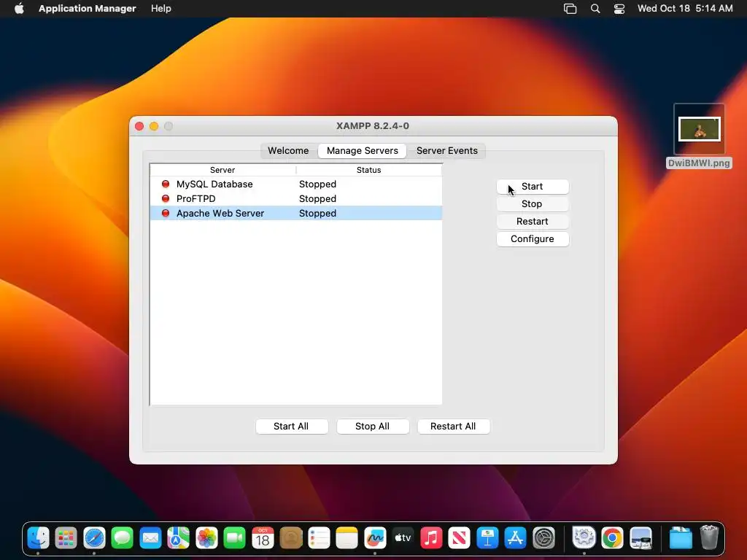Click Stop All servers

pyautogui.click(x=373, y=426)
